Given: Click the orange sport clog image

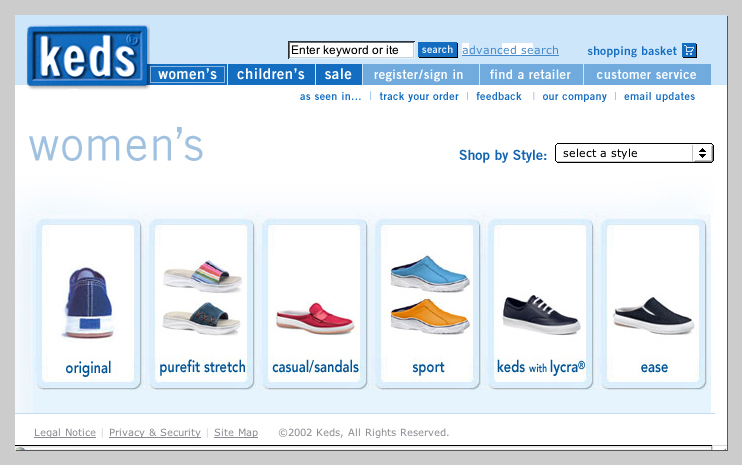Looking at the screenshot, I should pyautogui.click(x=430, y=316).
